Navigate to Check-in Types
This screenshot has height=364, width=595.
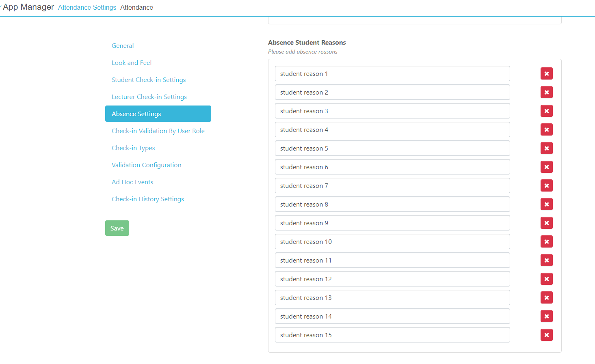[133, 148]
